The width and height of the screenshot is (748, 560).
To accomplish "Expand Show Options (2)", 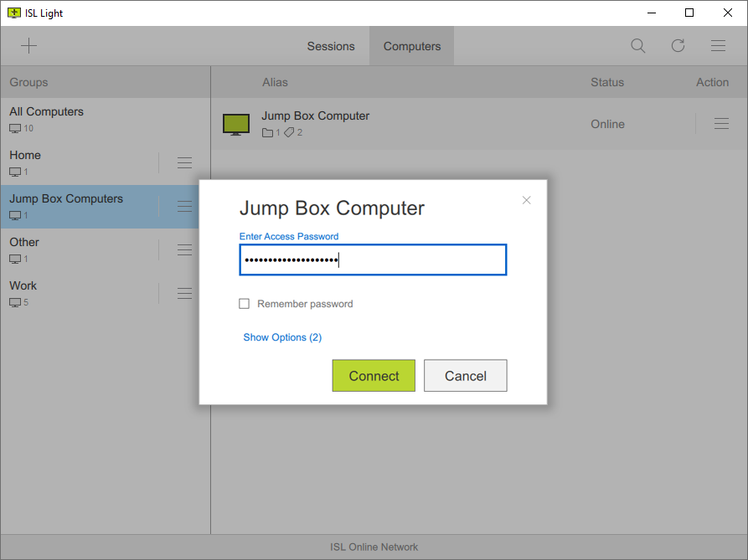I will coord(282,337).
